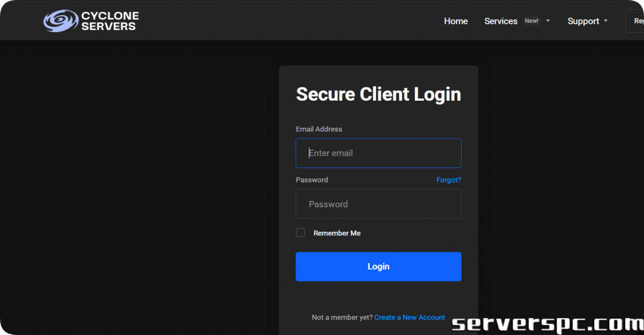The image size is (644, 335).
Task: Open the Support menu
Action: click(583, 21)
